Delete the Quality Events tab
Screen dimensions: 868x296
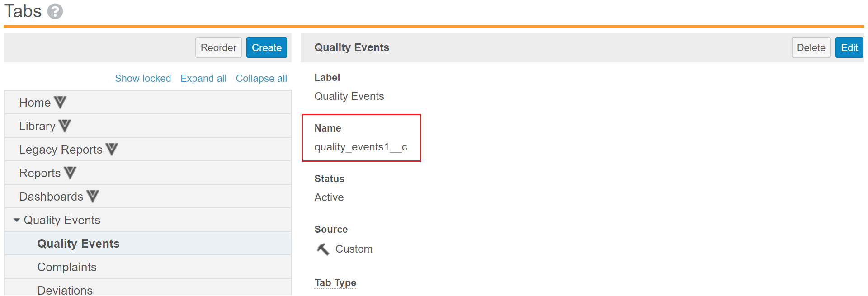coord(811,47)
